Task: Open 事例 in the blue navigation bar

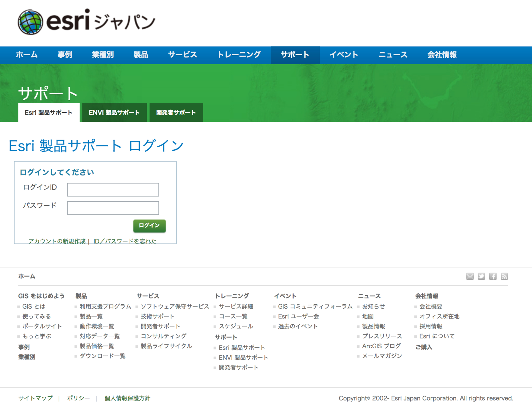Action: tap(65, 55)
